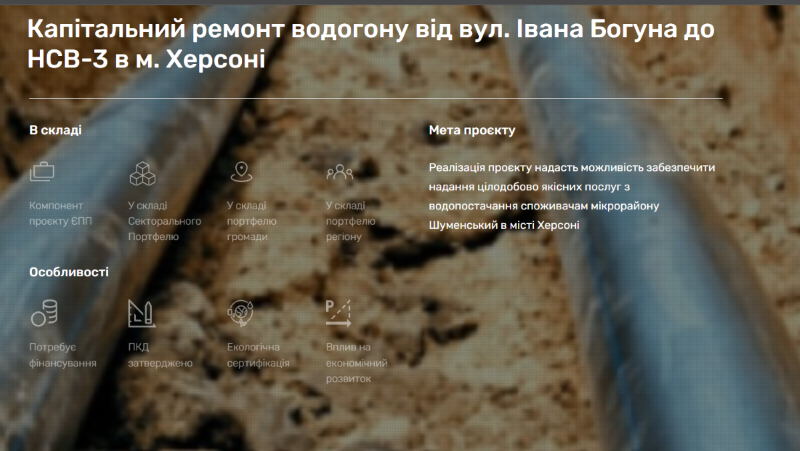Click the 'Потребує фінансування' label
Viewport: 800px width, 451px height.
63,355
